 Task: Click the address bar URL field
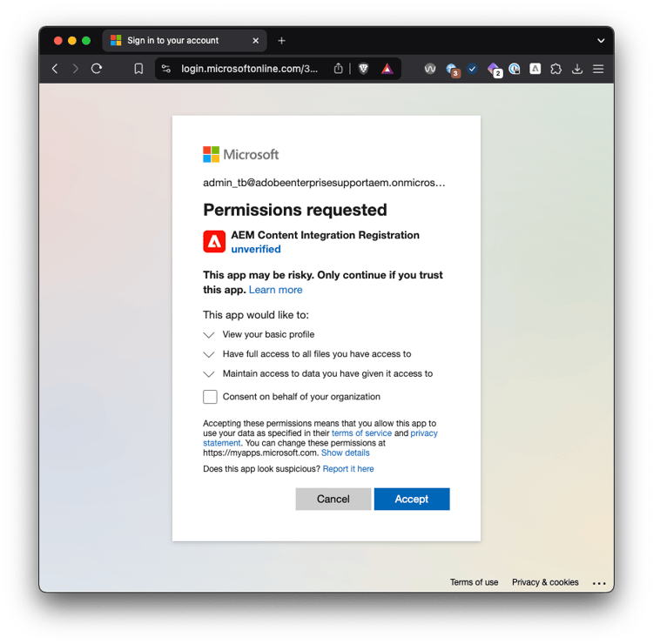point(250,69)
